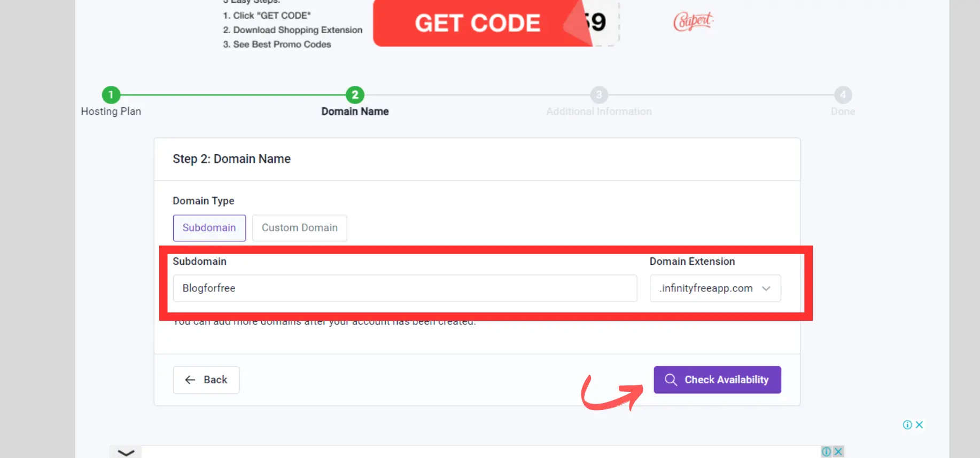Screen dimensions: 980x458
Task: Click step 2 Domain Name circle
Action: pos(355,95)
